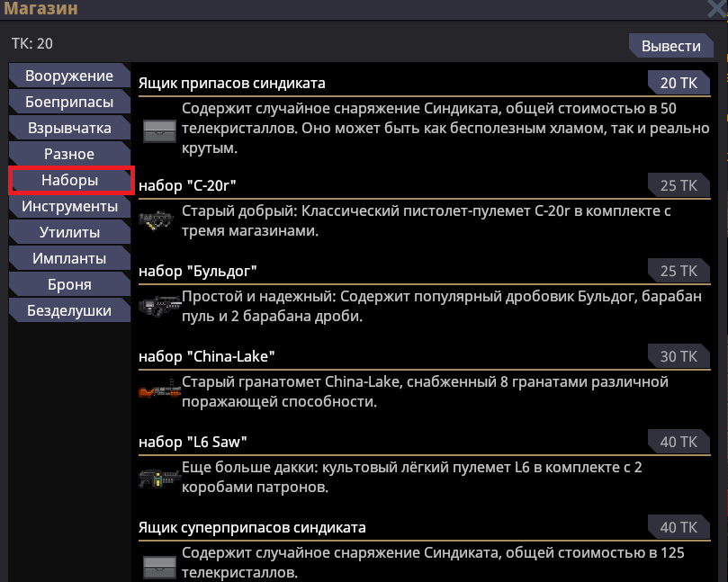Close the Магазин window
Image resolution: width=728 pixels, height=582 pixels.
tap(718, 9)
